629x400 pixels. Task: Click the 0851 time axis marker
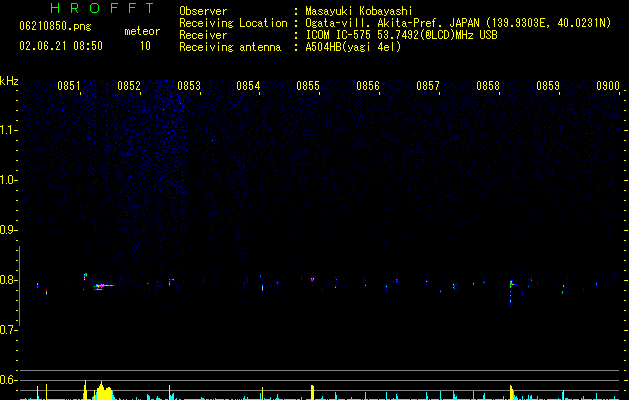[69, 86]
